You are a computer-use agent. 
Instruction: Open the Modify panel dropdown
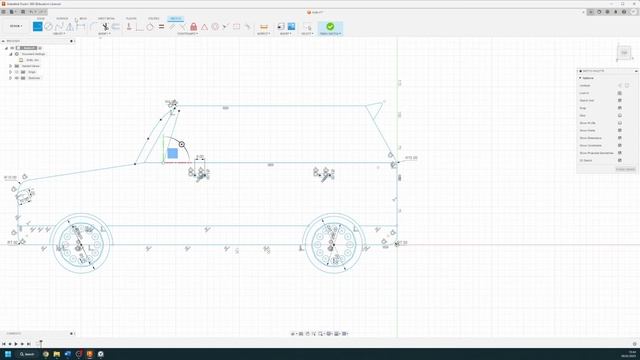coord(104,33)
